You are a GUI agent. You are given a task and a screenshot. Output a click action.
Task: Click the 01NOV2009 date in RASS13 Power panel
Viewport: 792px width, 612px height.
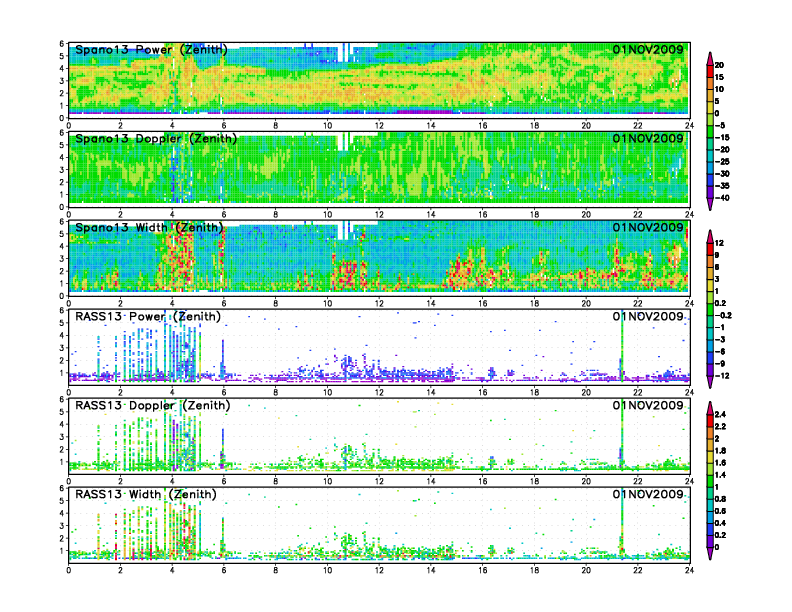click(x=648, y=316)
